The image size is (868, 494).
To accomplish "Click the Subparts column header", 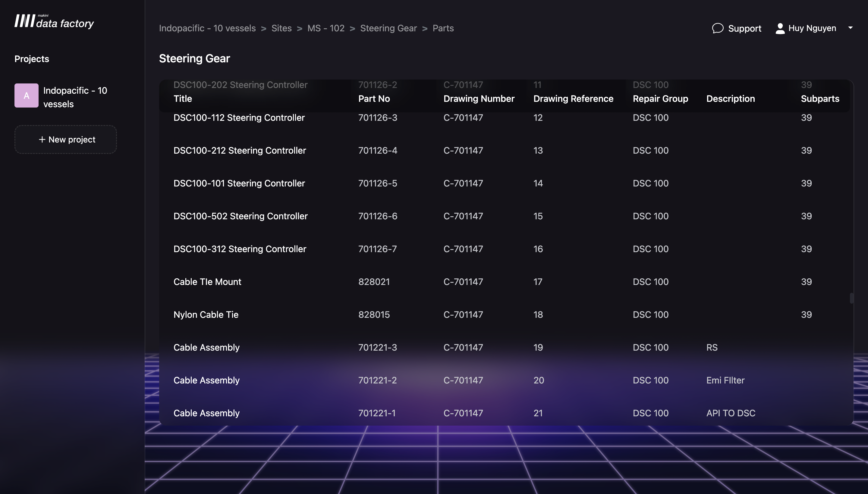I will point(819,99).
